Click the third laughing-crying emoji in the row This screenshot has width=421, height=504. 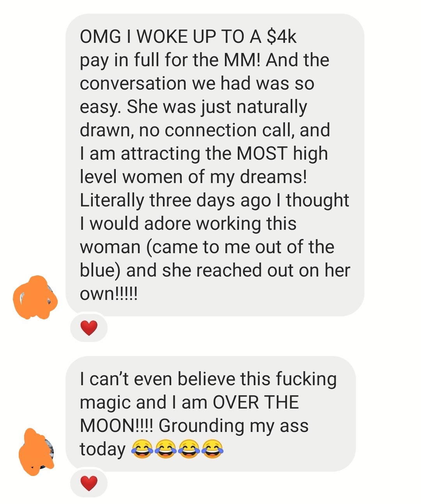coord(189,449)
